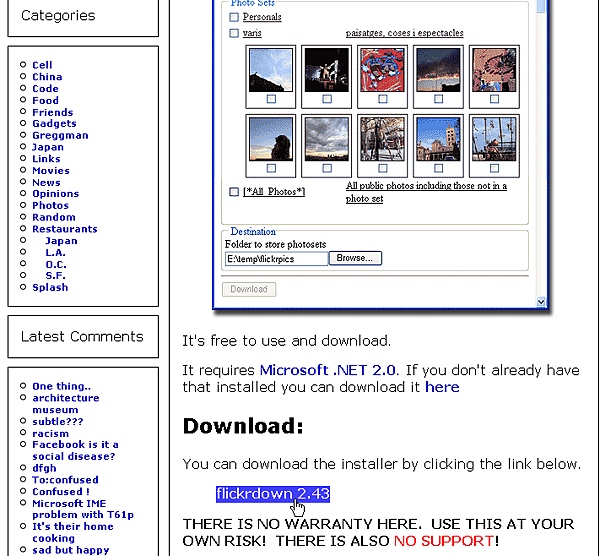
Task: Click the varis photo set link
Action: point(252,33)
